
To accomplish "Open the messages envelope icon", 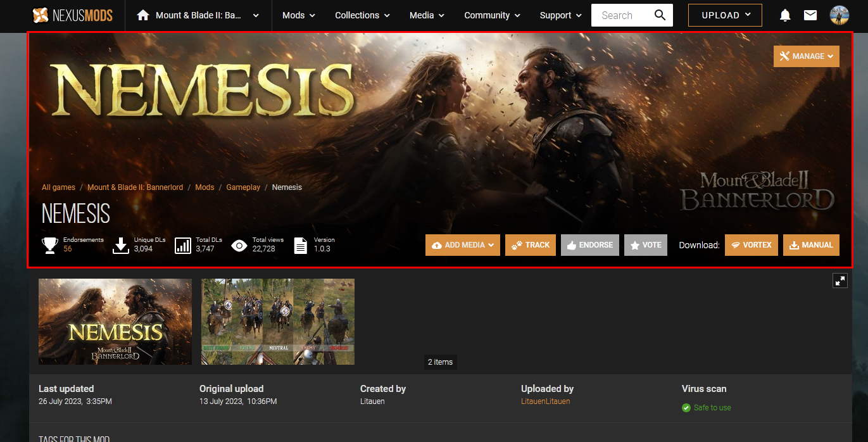I will [x=810, y=15].
